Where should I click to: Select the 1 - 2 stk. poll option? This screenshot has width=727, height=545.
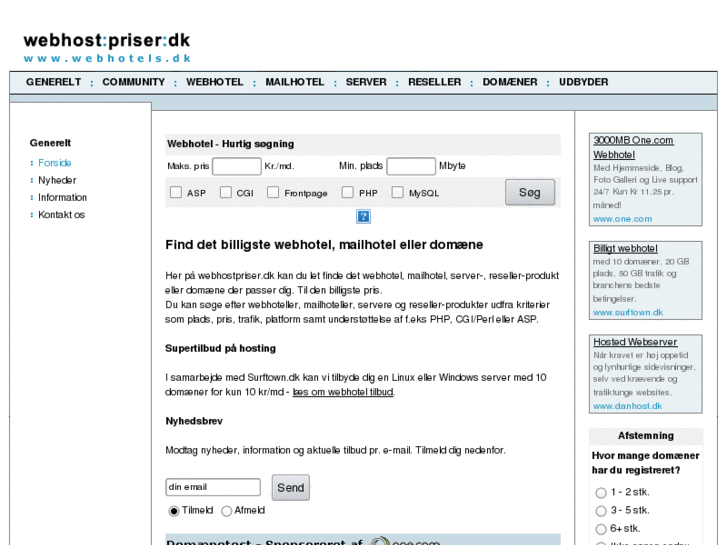coord(601,493)
